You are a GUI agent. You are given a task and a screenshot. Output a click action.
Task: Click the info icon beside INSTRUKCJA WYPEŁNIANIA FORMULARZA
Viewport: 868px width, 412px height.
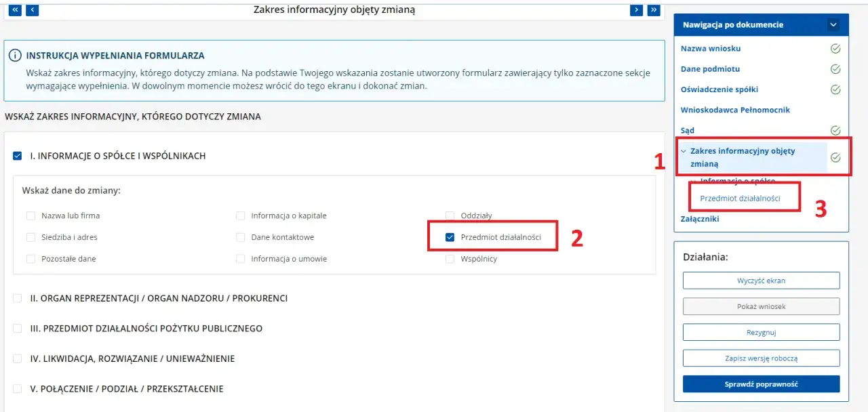click(16, 56)
